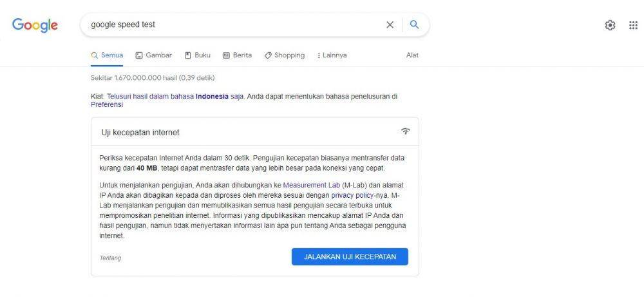This screenshot has width=644, height=297.
Task: Open the Preferensi link
Action: (x=107, y=104)
